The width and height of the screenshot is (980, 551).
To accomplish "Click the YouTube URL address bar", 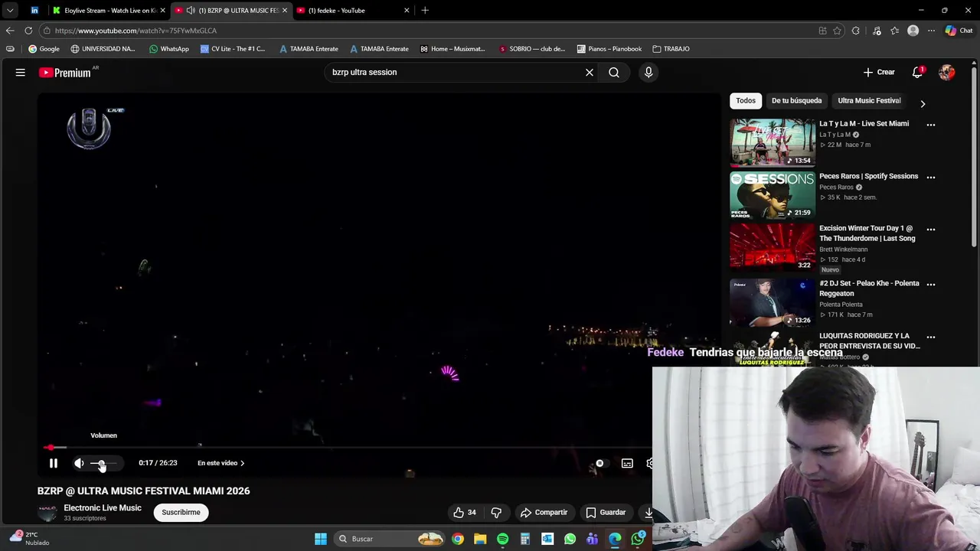I will point(429,31).
